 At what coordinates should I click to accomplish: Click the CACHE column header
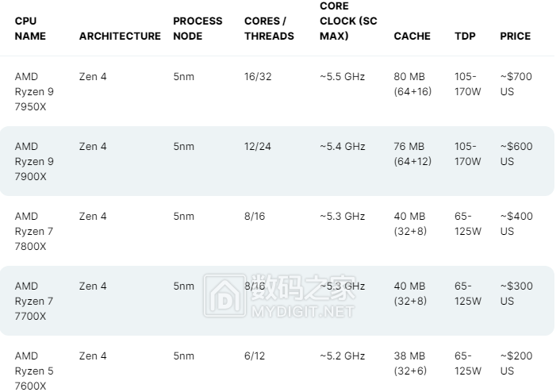coord(412,36)
